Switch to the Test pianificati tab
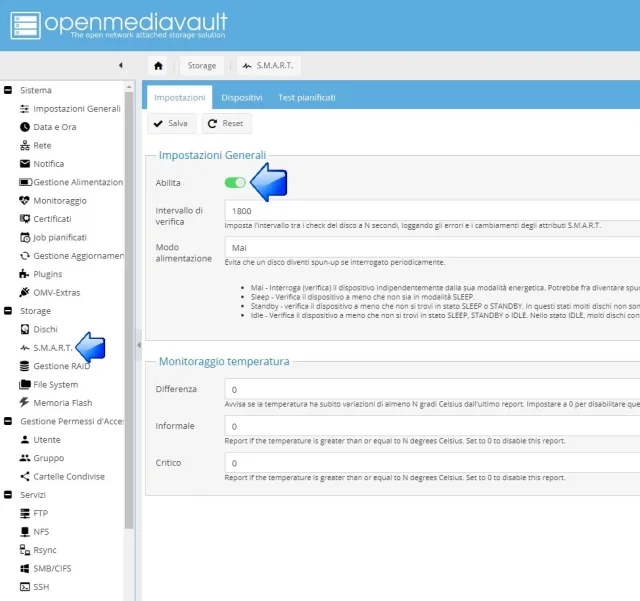This screenshot has width=640, height=601. click(x=306, y=98)
